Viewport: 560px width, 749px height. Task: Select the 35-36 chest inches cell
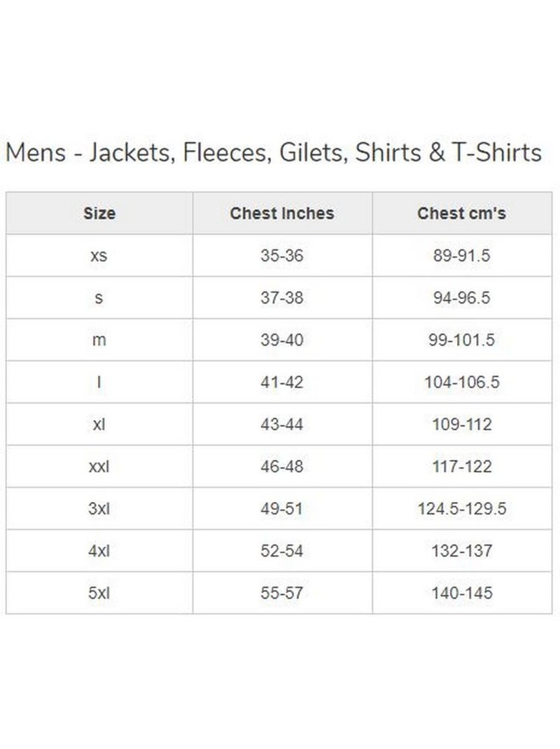click(282, 255)
